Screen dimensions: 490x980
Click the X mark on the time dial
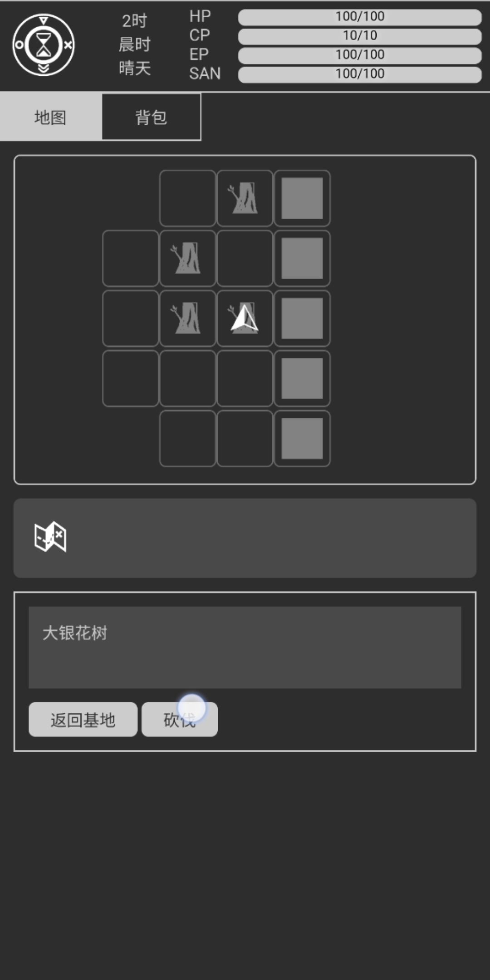68,45
